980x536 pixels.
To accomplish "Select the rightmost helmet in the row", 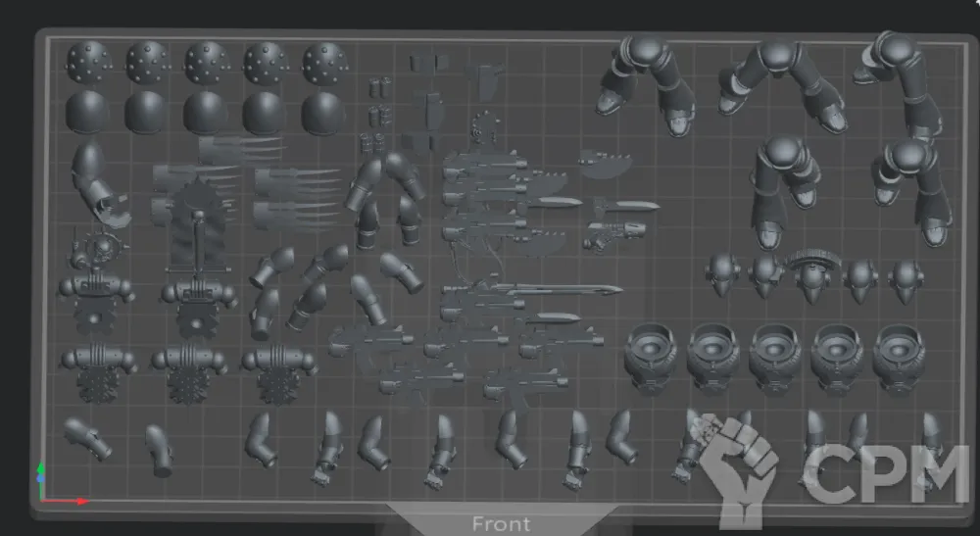I will (905, 277).
